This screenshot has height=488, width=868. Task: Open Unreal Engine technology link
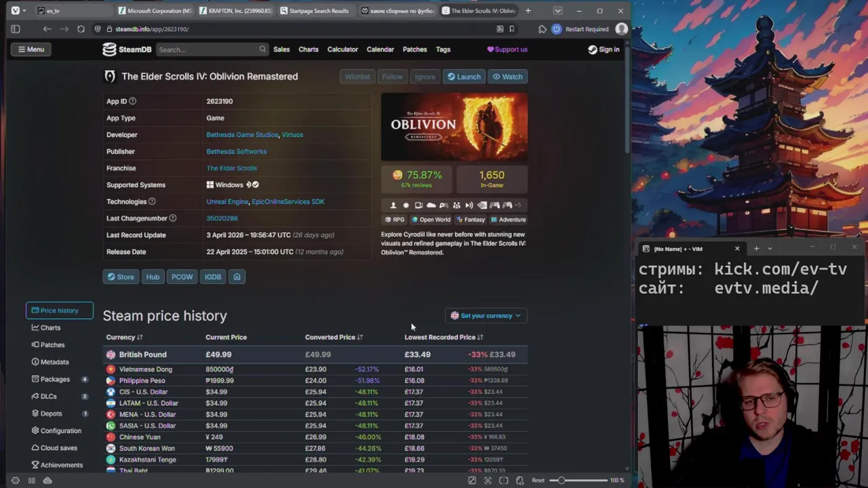click(x=227, y=201)
